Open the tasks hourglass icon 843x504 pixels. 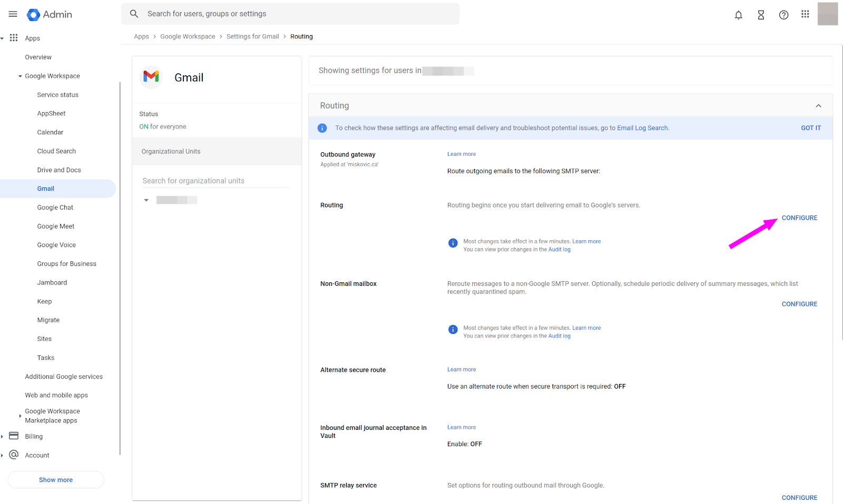[761, 15]
